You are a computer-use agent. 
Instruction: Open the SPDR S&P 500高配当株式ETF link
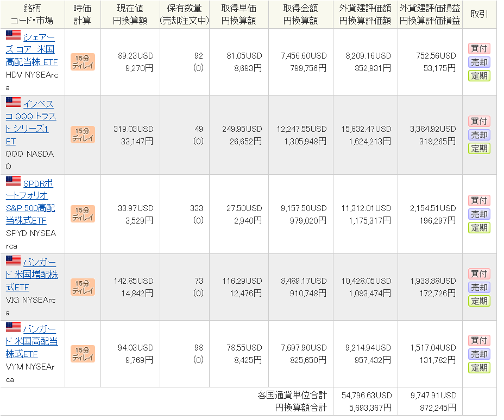click(30, 202)
